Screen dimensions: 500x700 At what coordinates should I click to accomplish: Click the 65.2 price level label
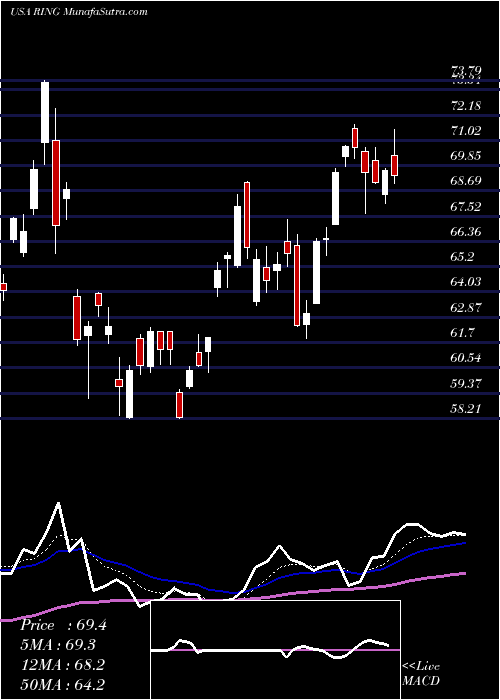[462, 257]
